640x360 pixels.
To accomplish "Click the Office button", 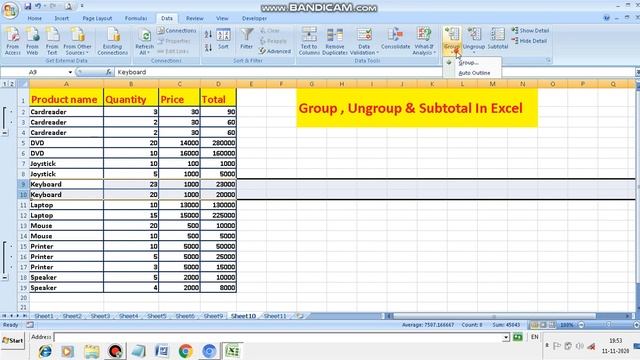I will 10,10.
